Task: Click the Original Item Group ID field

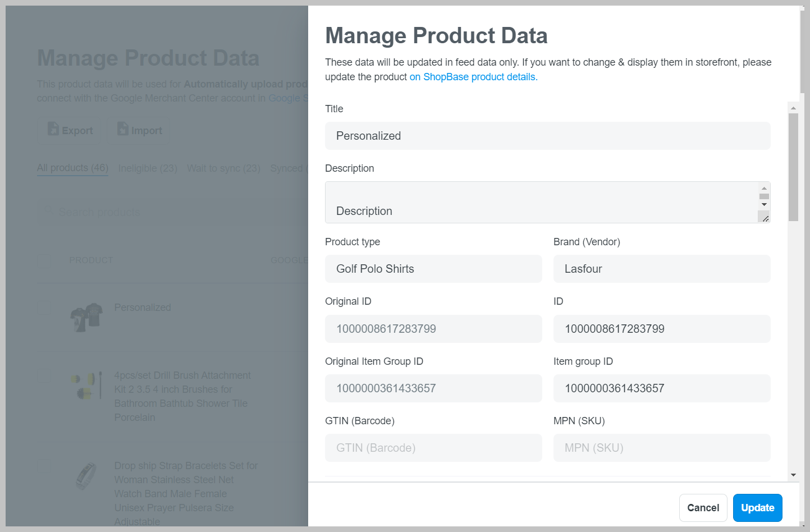Action: pos(433,388)
